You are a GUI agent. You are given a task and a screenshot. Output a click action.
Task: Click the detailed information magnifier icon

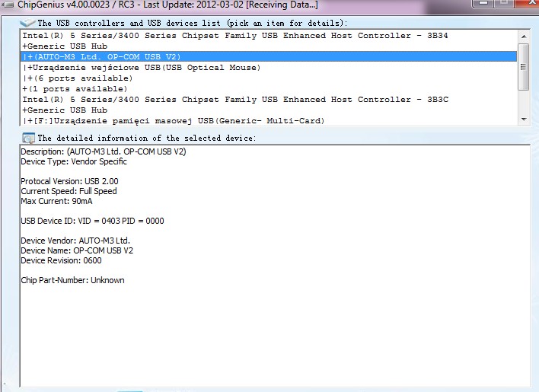point(28,138)
